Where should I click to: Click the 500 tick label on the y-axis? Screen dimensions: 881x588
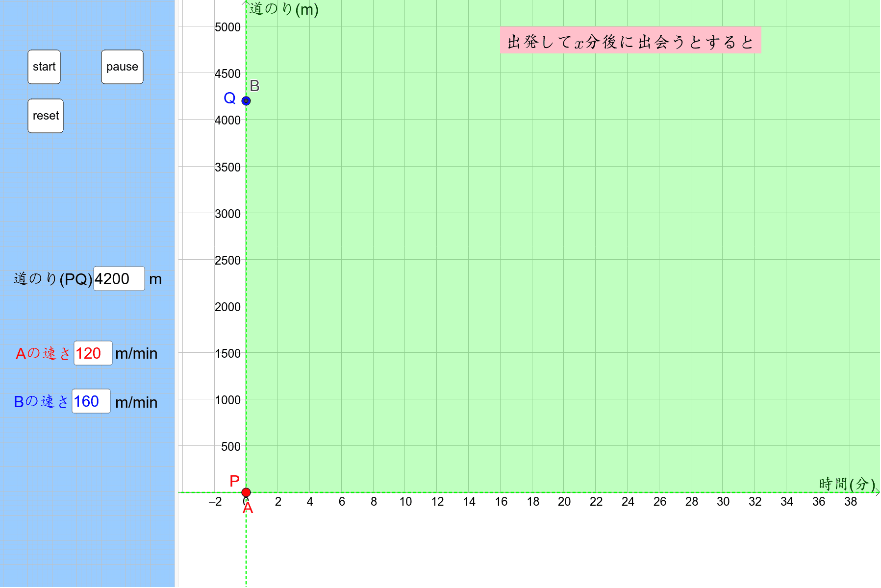click(x=230, y=446)
